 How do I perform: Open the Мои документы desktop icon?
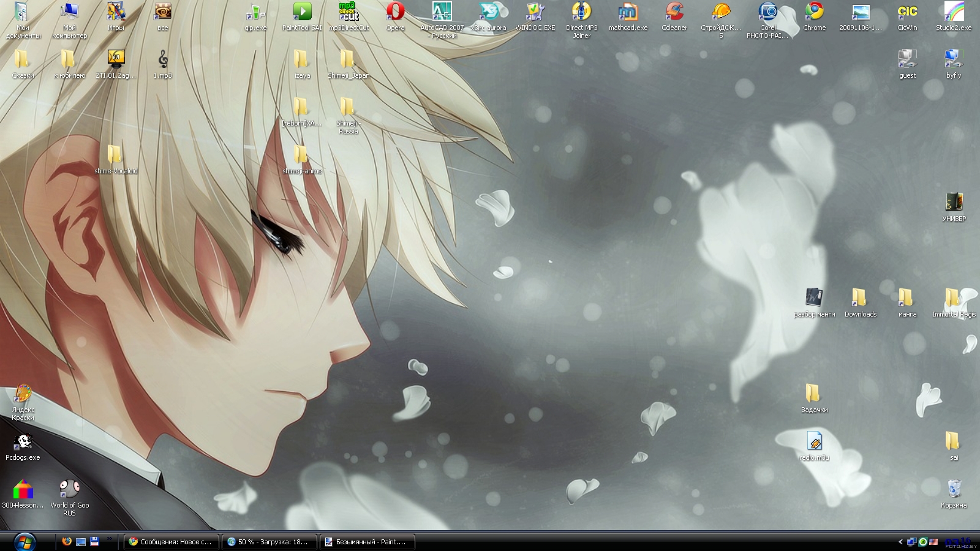pyautogui.click(x=23, y=20)
